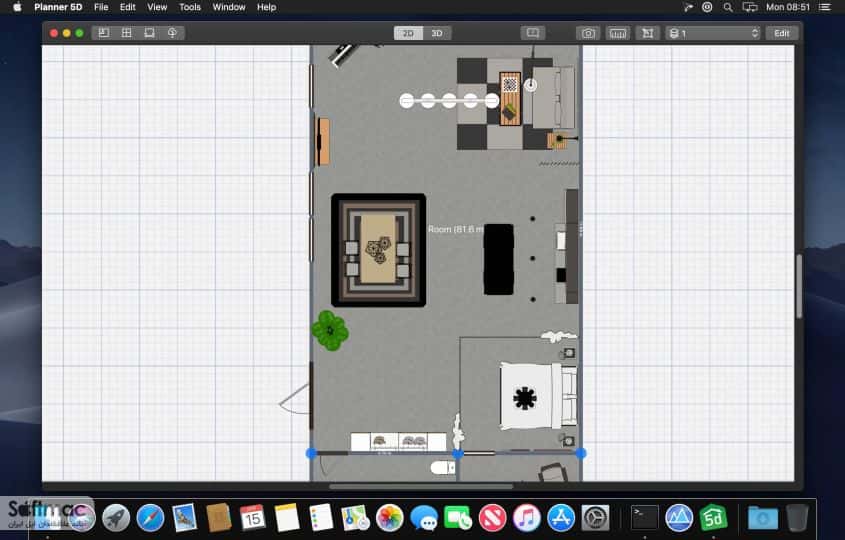The image size is (845, 540).
Task: Select the row of white ceiling lights
Action: (x=449, y=101)
